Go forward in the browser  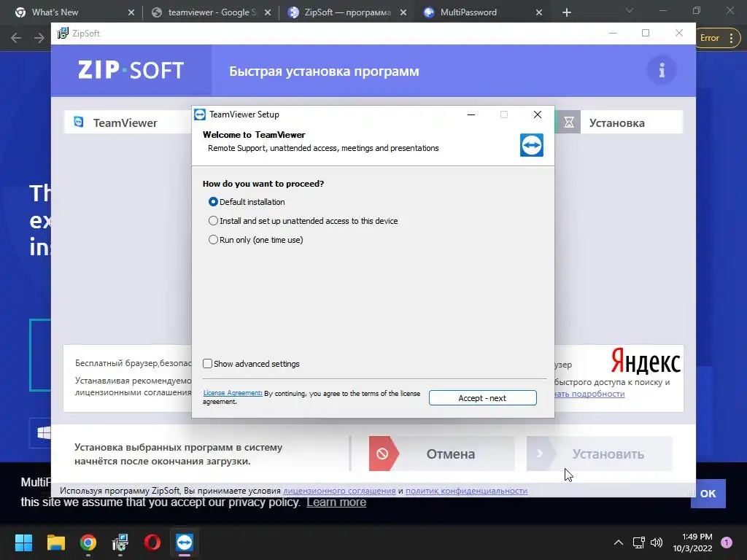pyautogui.click(x=39, y=38)
